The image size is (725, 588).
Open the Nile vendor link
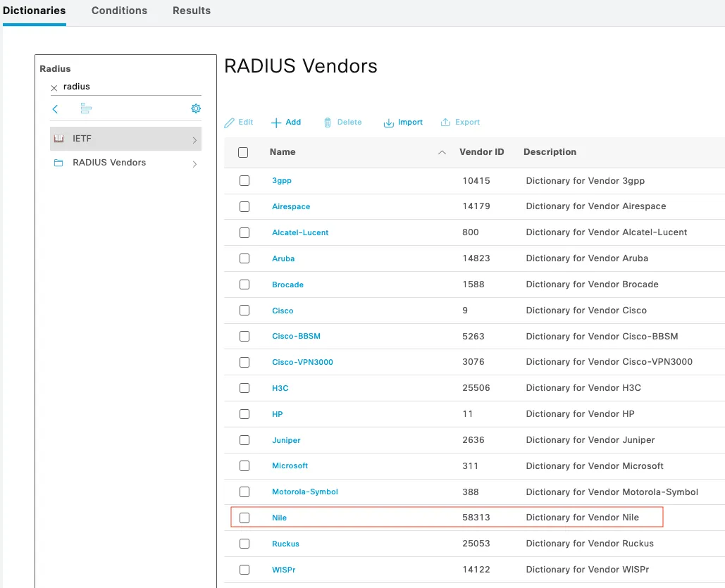click(x=279, y=518)
